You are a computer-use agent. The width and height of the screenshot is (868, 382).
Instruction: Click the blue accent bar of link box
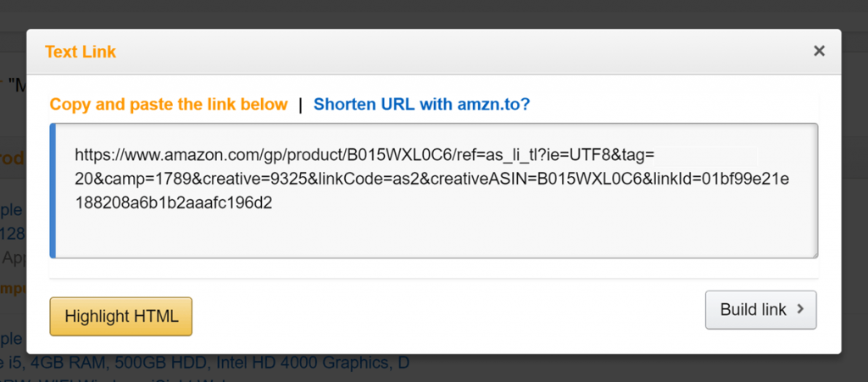pyautogui.click(x=53, y=191)
